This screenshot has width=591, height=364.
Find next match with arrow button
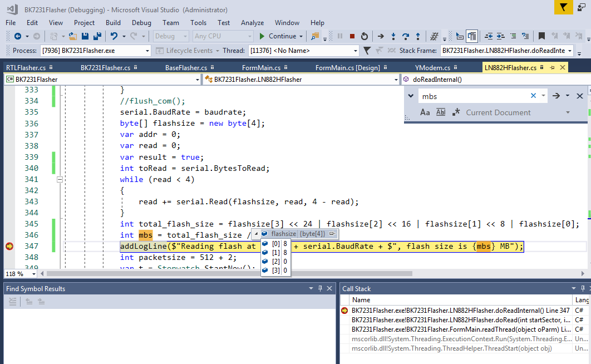(556, 96)
